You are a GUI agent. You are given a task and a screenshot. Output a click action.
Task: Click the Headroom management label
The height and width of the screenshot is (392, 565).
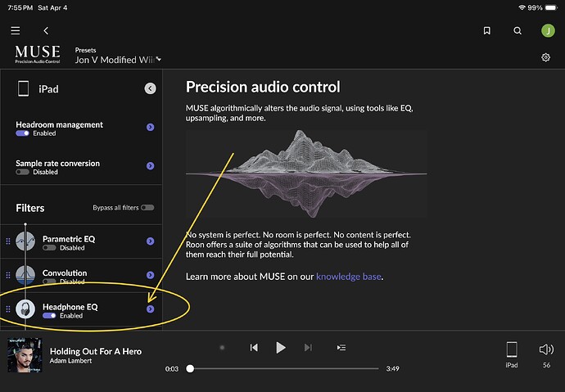coord(60,124)
